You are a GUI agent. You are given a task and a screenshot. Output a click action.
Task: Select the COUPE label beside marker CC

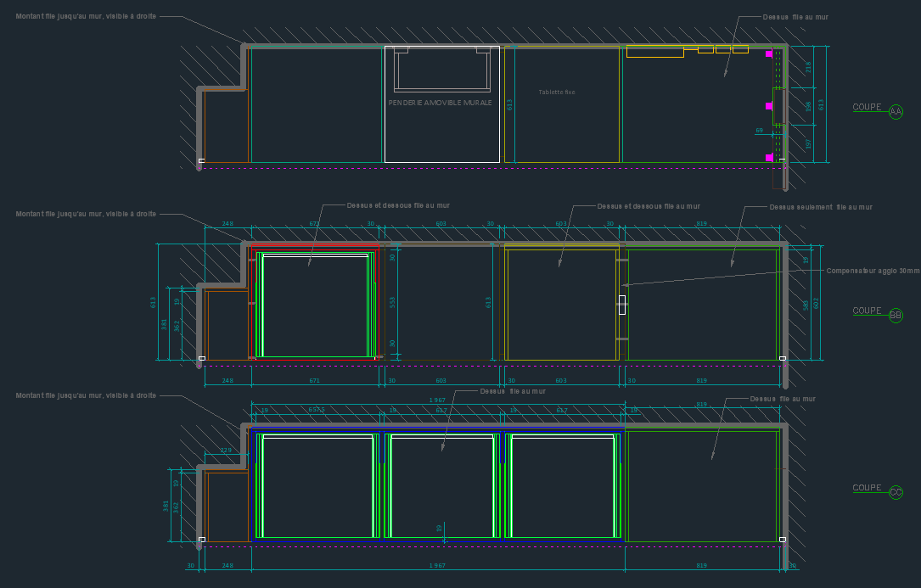coord(867,488)
